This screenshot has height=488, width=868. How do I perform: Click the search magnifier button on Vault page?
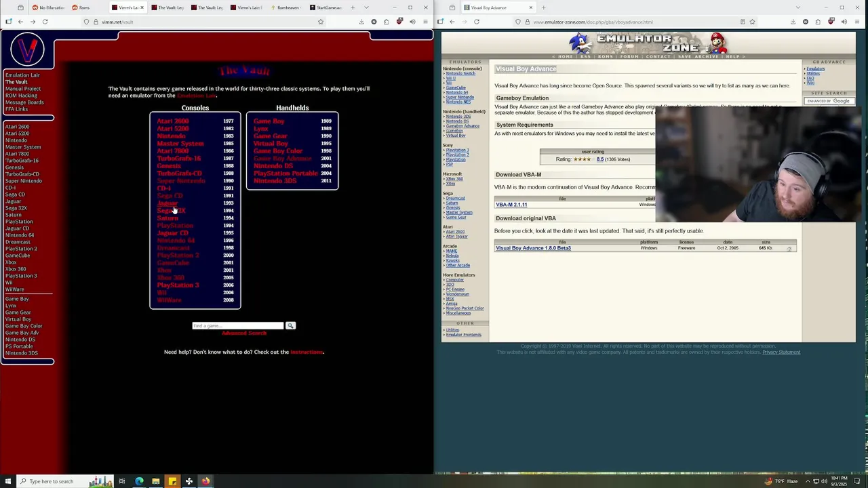tap(290, 326)
